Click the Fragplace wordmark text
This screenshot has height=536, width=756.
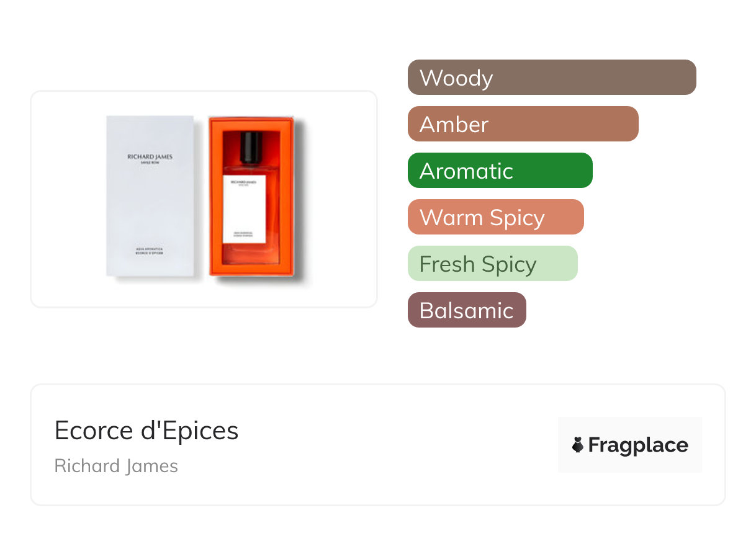coord(638,445)
